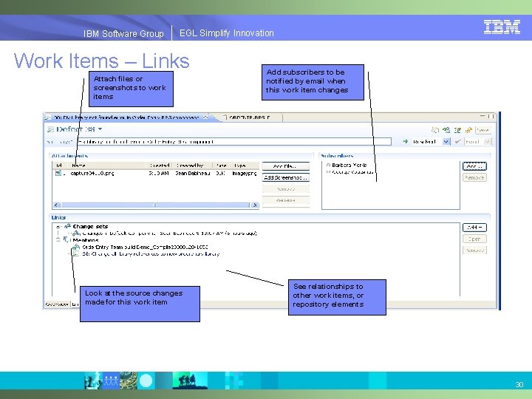Sort Attachments by the Id column
The height and width of the screenshot is (399, 532).
(60, 166)
